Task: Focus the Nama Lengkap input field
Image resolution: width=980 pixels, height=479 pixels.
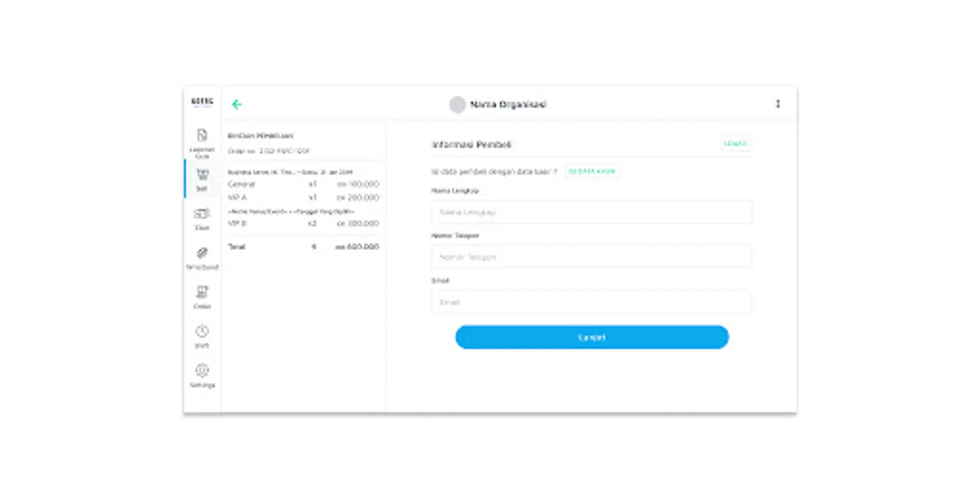Action: pyautogui.click(x=592, y=212)
